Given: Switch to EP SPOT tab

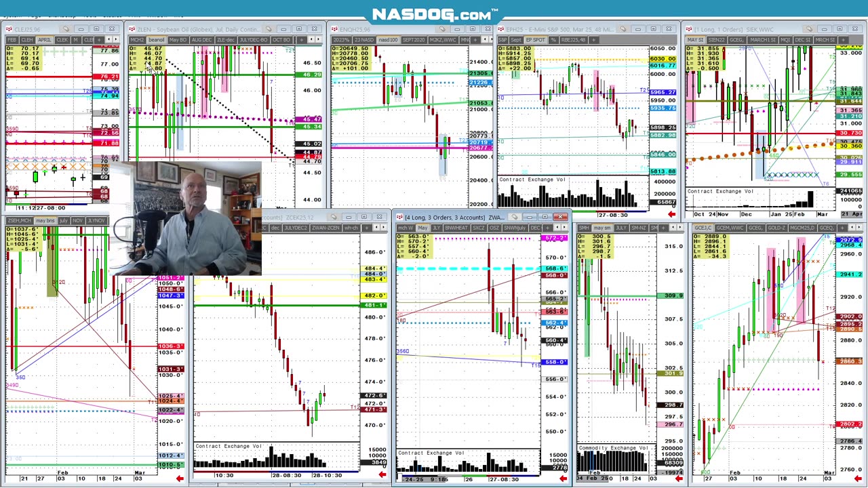Looking at the screenshot, I should click(535, 40).
